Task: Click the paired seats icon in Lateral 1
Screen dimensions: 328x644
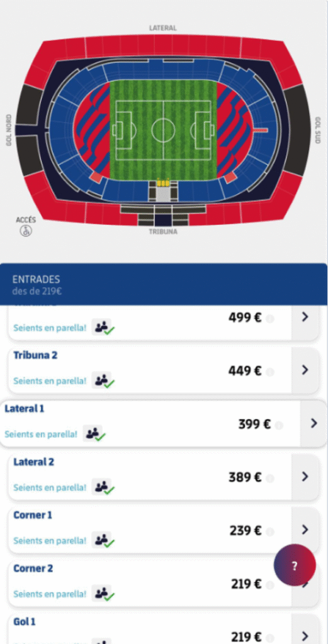Action: pyautogui.click(x=94, y=434)
